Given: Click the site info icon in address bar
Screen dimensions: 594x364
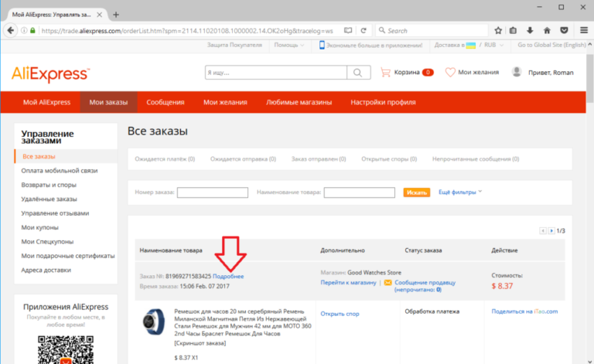Looking at the screenshot, I should [24, 31].
